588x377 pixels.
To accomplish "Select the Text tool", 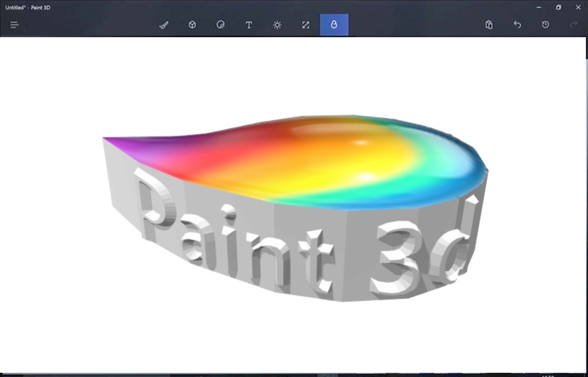I will tap(249, 25).
